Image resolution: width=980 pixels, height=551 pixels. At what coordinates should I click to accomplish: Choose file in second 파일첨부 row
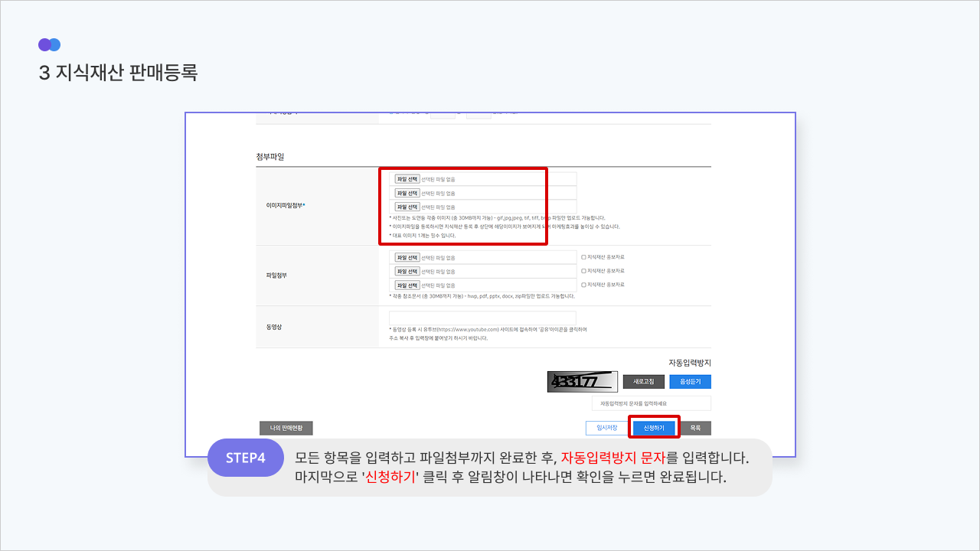(407, 272)
